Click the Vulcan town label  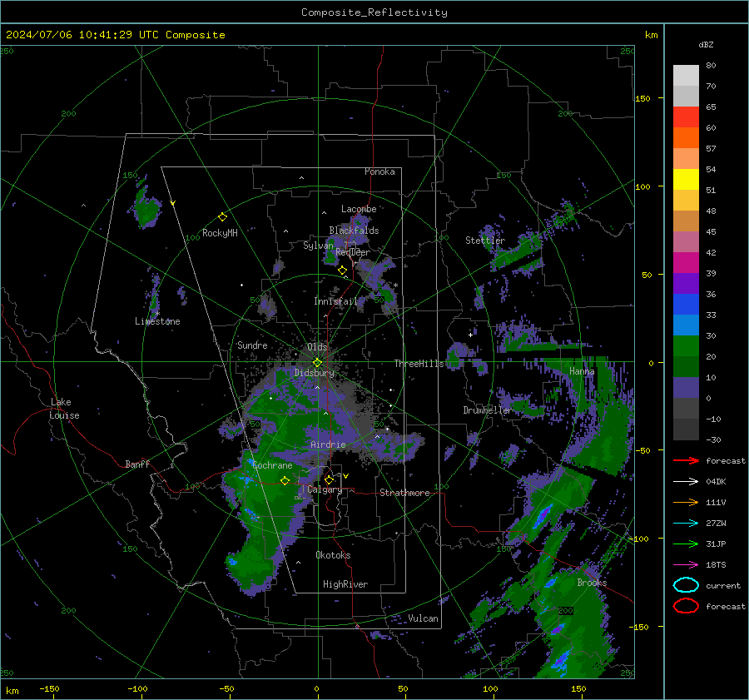pyautogui.click(x=423, y=618)
